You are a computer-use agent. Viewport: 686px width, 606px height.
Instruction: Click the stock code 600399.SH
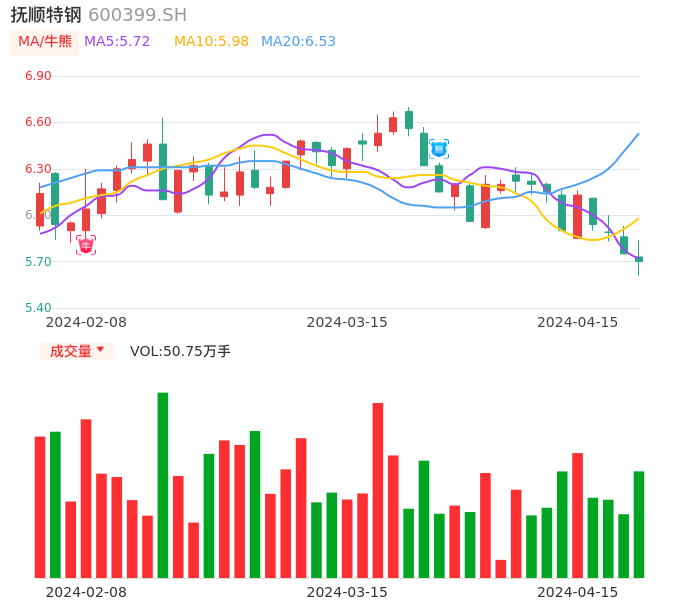[137, 15]
